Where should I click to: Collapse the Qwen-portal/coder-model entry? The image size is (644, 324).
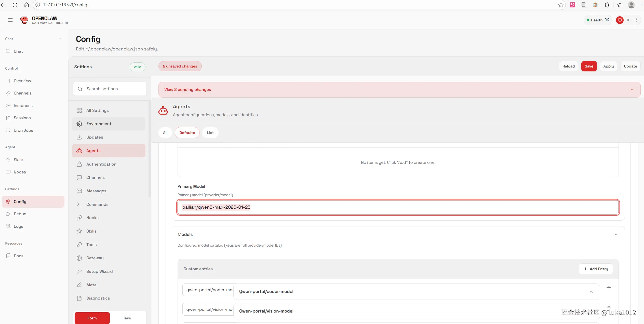[591, 292]
